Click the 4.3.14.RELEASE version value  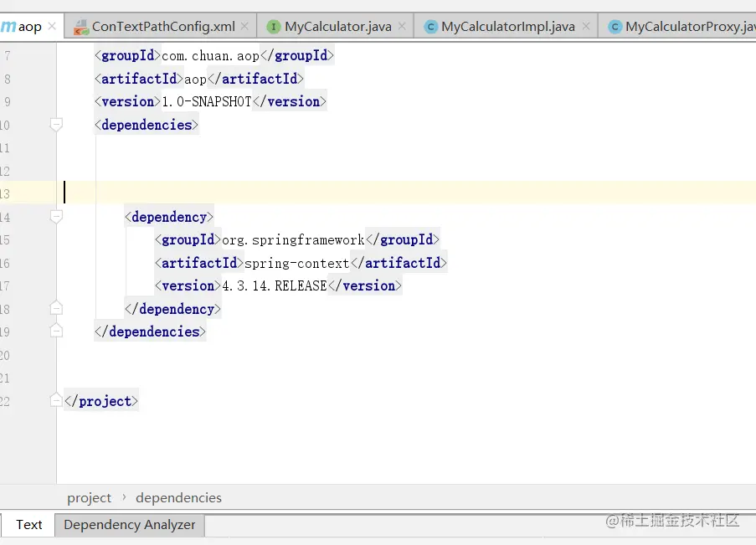tap(275, 286)
